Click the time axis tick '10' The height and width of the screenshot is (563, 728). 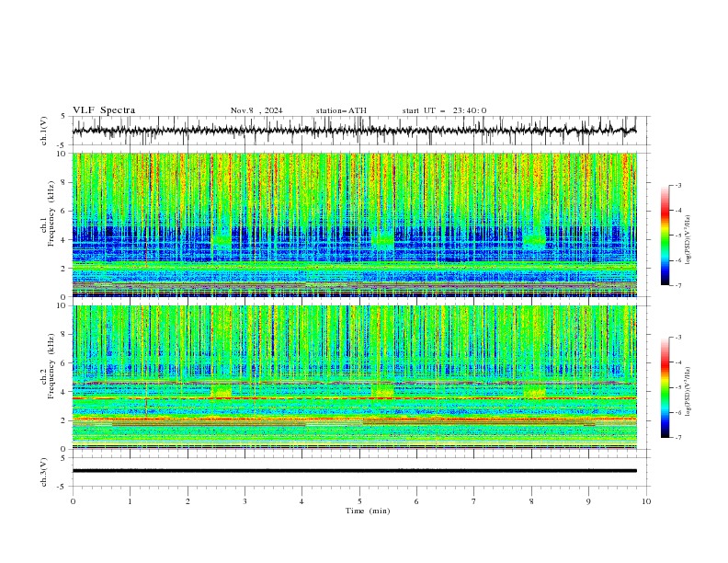pyautogui.click(x=646, y=501)
